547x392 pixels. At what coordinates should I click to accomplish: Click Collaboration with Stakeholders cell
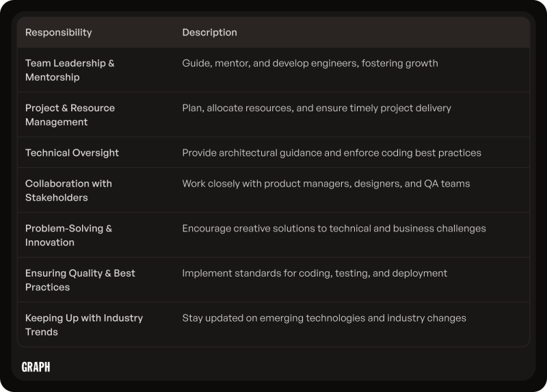pyautogui.click(x=68, y=191)
